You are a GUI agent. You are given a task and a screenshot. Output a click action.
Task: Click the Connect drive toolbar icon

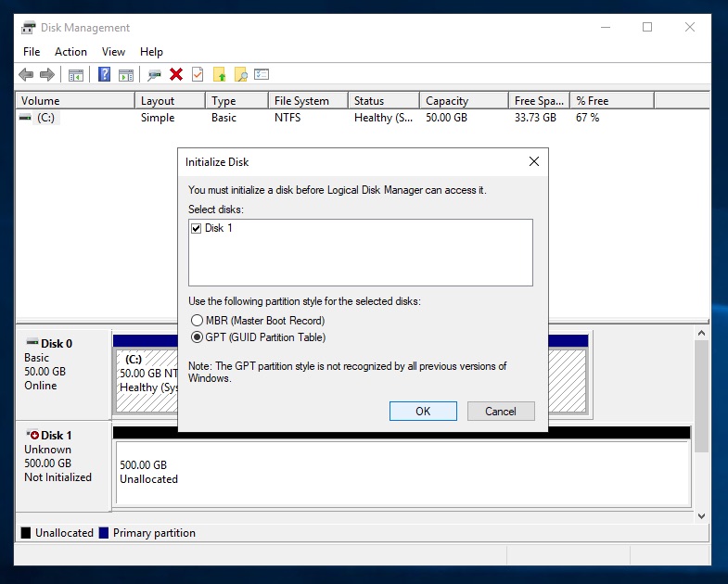pyautogui.click(x=154, y=75)
